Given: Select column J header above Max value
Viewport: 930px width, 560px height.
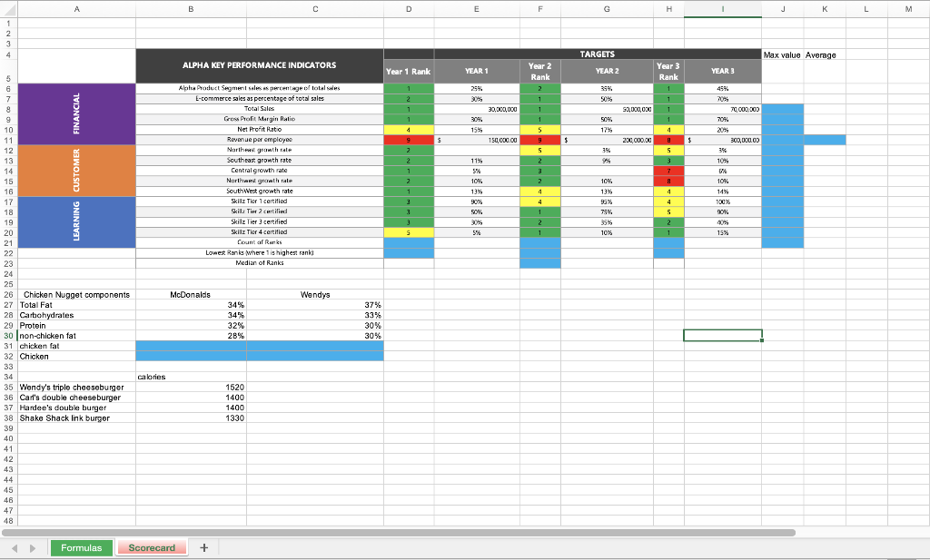Looking at the screenshot, I should coord(782,8).
